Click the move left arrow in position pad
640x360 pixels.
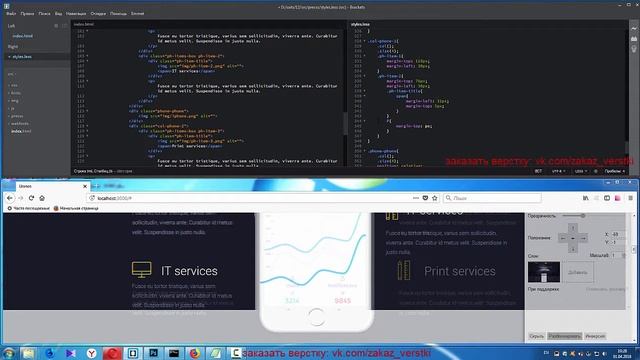[x=563, y=238]
